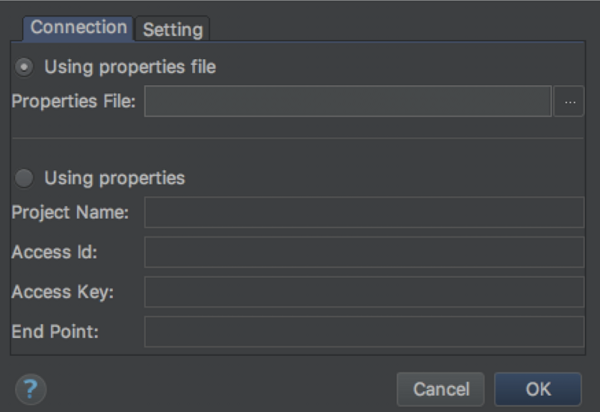
Task: Select the Using properties file radio button
Action: click(x=24, y=67)
